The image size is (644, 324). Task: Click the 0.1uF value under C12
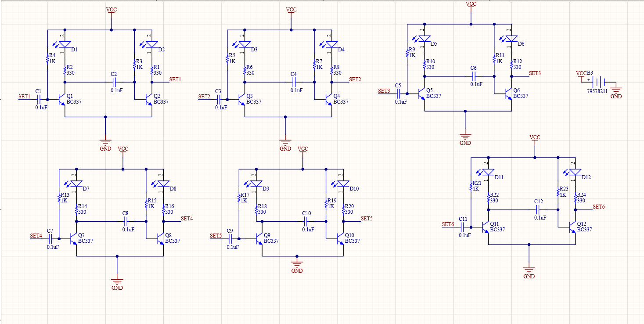pyautogui.click(x=540, y=218)
